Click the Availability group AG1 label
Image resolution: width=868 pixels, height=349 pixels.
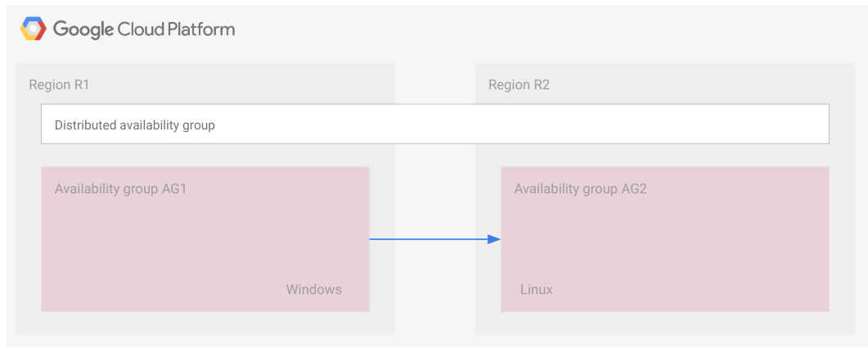tap(121, 188)
